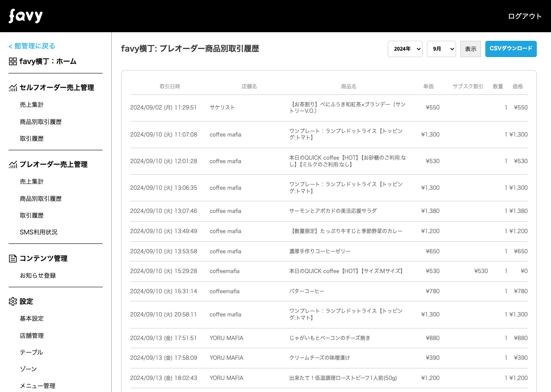Click the サーモンとアボカドの美活応援サラダ product name
Image resolution: width=551 pixels, height=392 pixels.
pyautogui.click(x=333, y=211)
